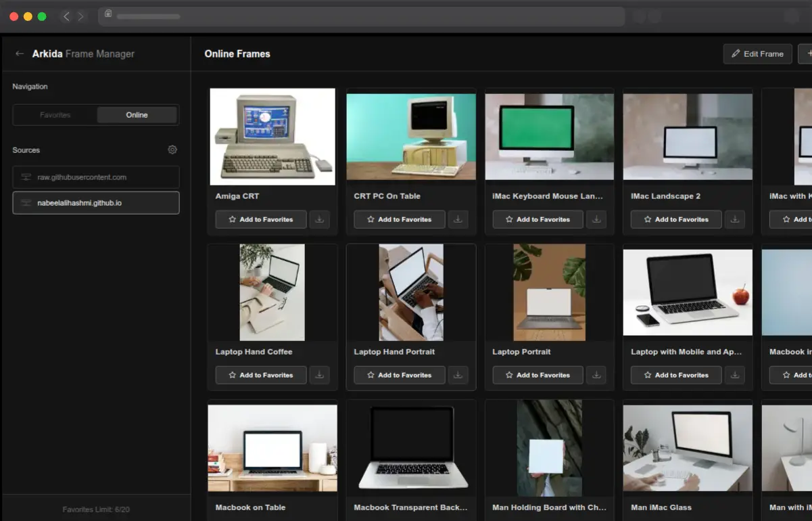Viewport: 812px width, 521px height.
Task: Open the Man Holding Board thumbnail
Action: [550, 448]
